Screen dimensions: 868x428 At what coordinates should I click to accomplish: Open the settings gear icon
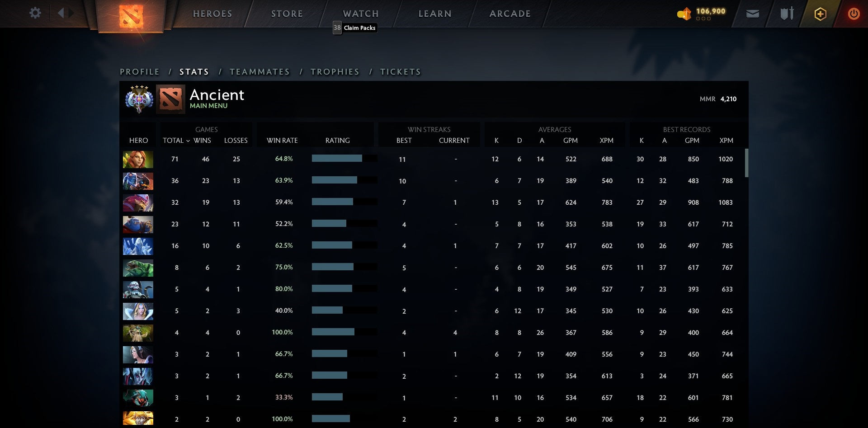(x=35, y=13)
